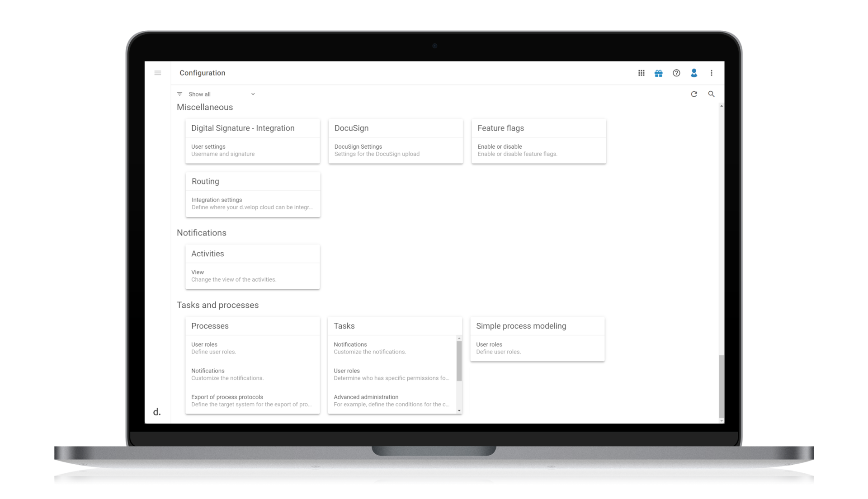Open Enable or disable feature flags

517,150
